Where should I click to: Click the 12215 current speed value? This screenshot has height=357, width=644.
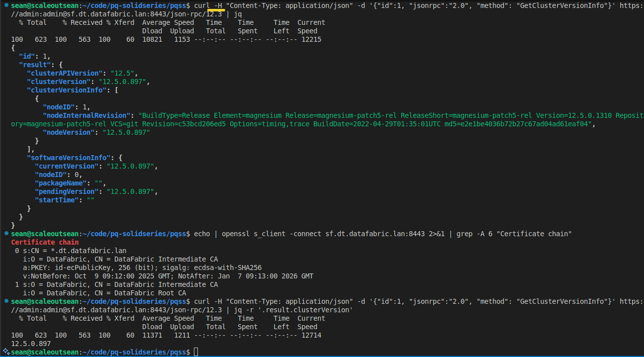(x=311, y=39)
